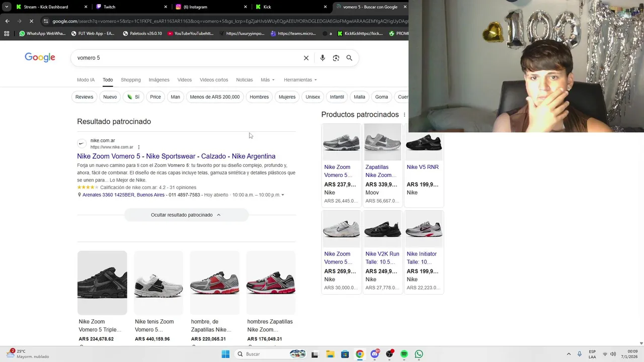Image resolution: width=644 pixels, height=362 pixels.
Task: Open WhatsApp Web bookmark
Action: tap(42, 34)
